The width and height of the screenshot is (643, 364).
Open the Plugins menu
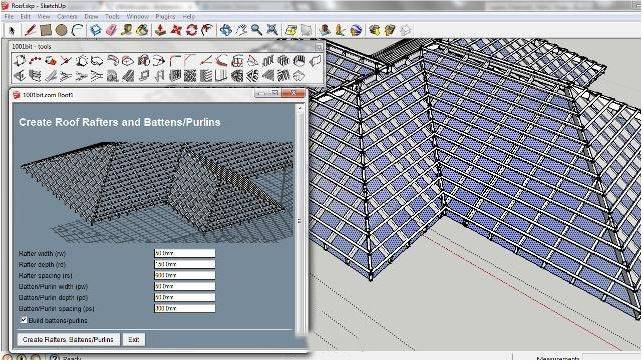[x=165, y=17]
